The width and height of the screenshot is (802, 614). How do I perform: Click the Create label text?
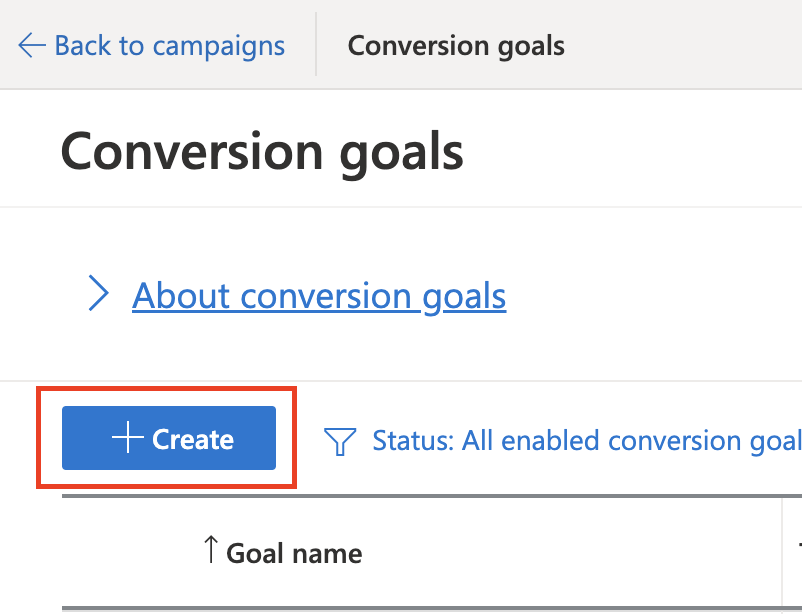tap(193, 439)
